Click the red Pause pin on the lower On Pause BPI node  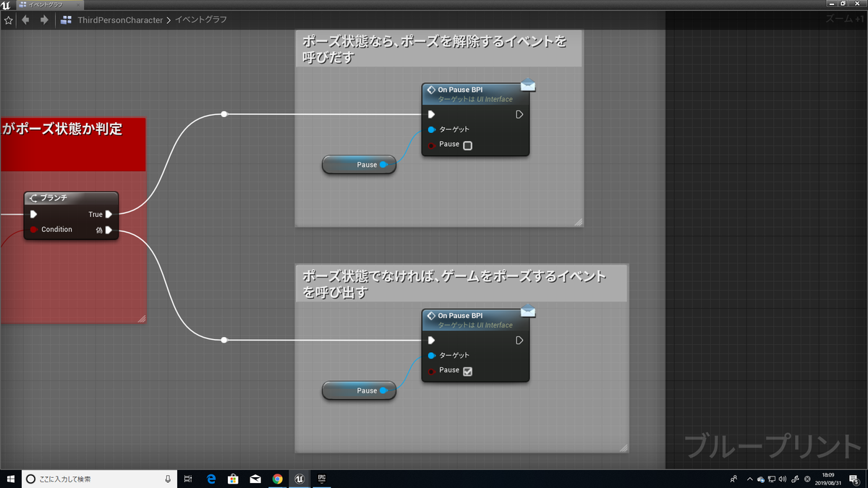[432, 372]
